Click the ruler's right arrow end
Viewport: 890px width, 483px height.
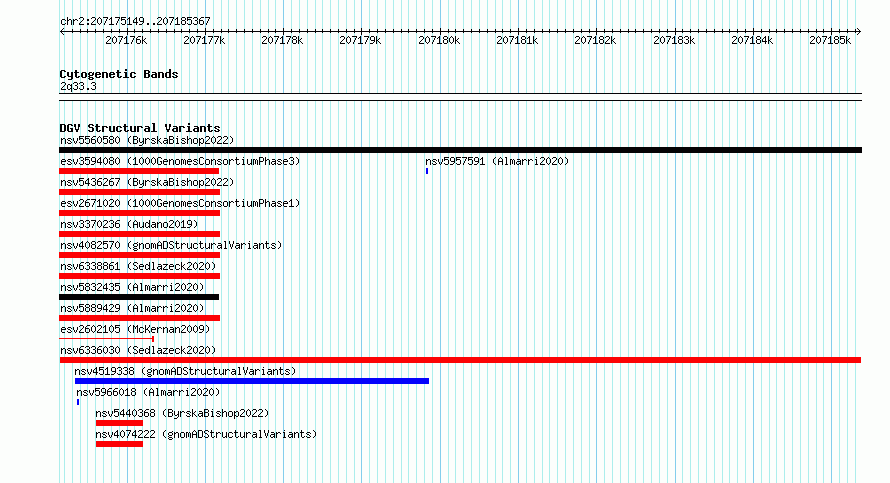tap(859, 32)
